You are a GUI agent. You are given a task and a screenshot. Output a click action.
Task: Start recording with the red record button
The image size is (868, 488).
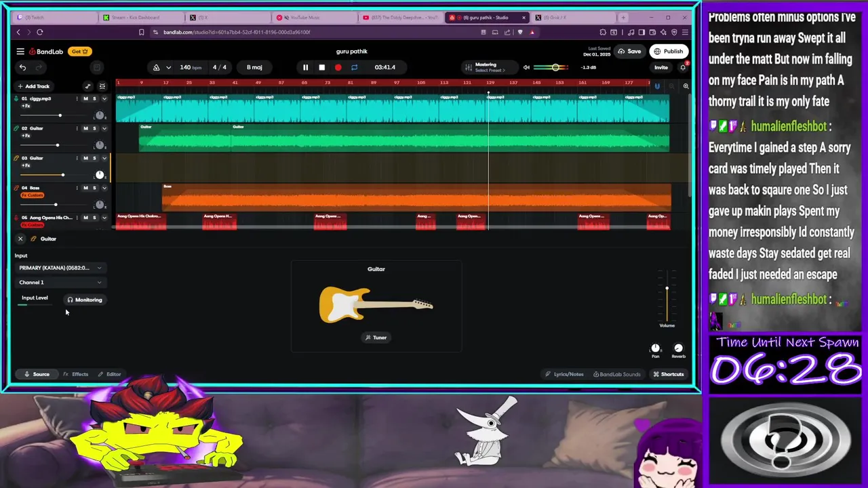point(338,67)
